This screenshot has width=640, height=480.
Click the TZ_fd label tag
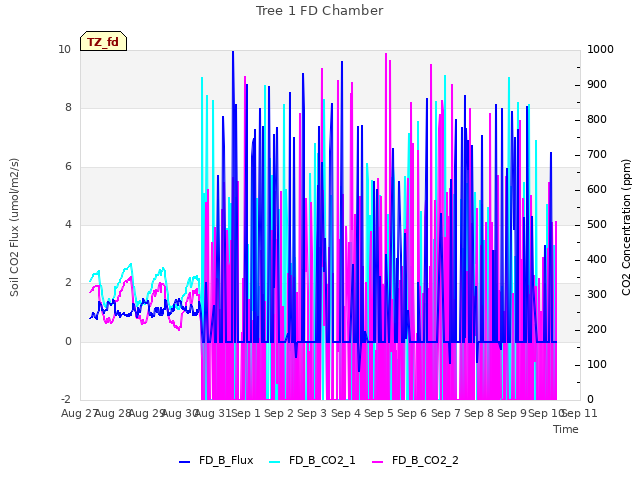[x=103, y=42]
